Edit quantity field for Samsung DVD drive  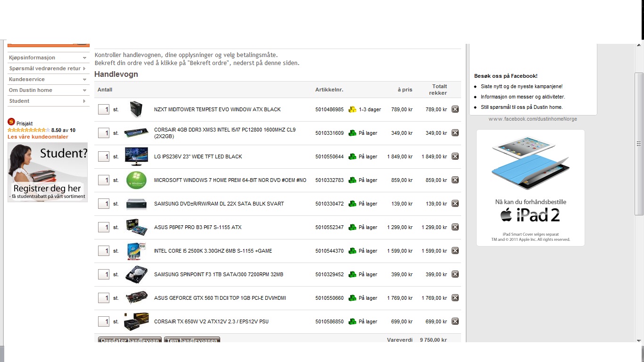tap(104, 204)
